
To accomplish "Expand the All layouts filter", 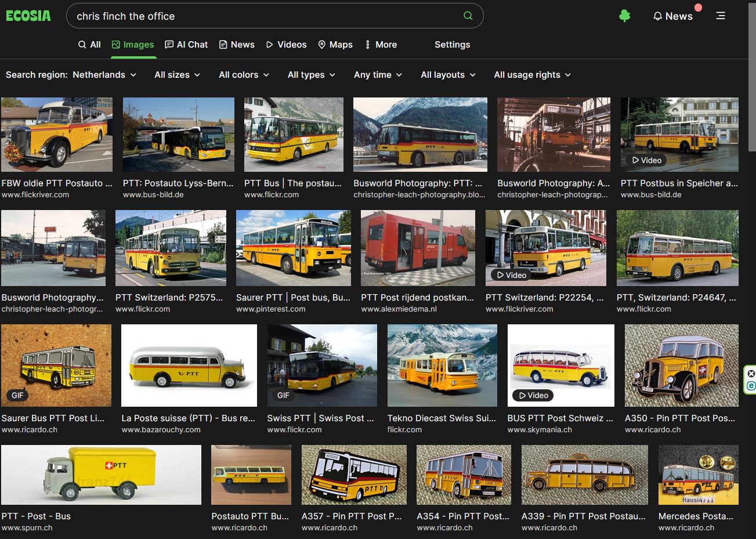I will (x=448, y=75).
